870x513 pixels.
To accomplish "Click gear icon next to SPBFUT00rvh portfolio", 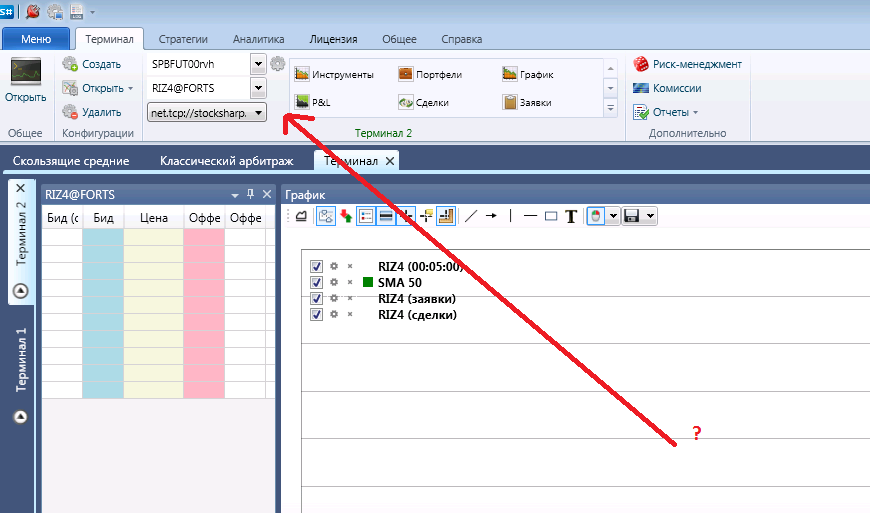I will click(278, 64).
